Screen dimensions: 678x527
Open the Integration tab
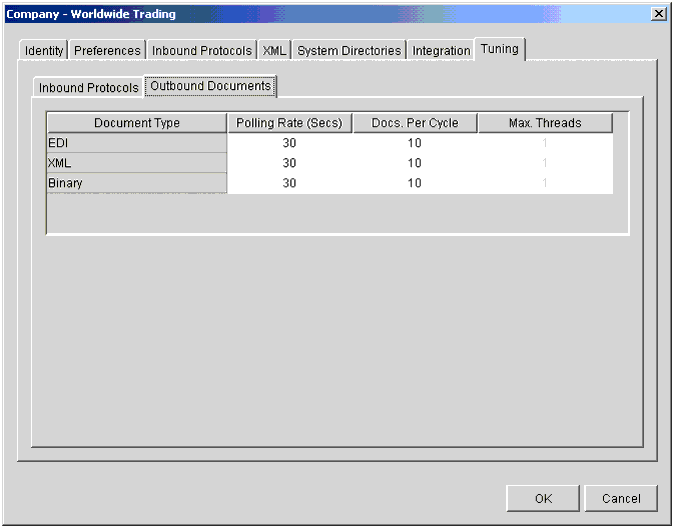coord(441,51)
